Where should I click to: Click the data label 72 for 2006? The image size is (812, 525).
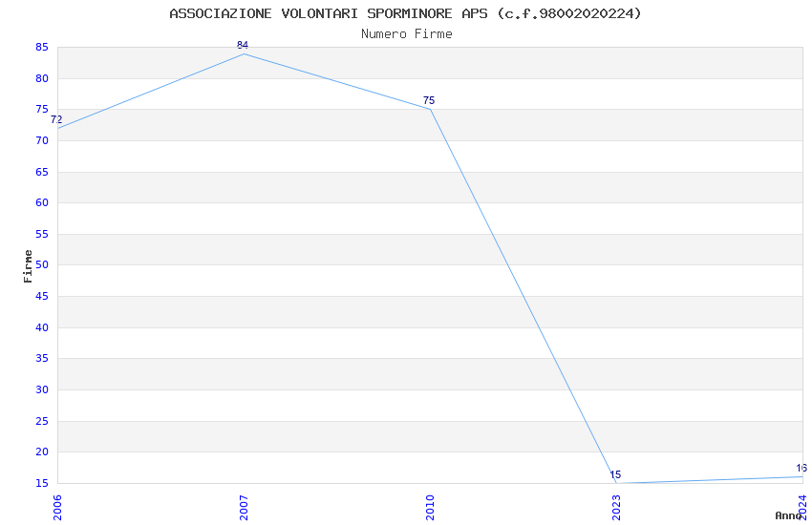[x=56, y=119]
